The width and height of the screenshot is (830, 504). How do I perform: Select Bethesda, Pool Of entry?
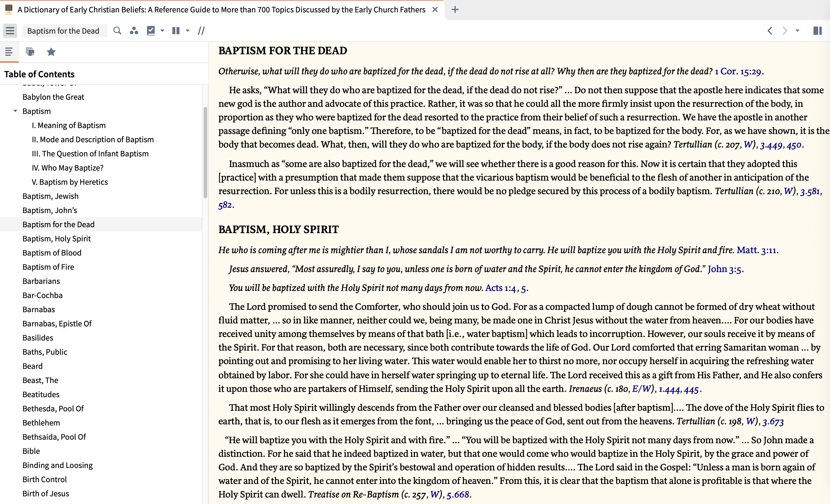click(53, 408)
